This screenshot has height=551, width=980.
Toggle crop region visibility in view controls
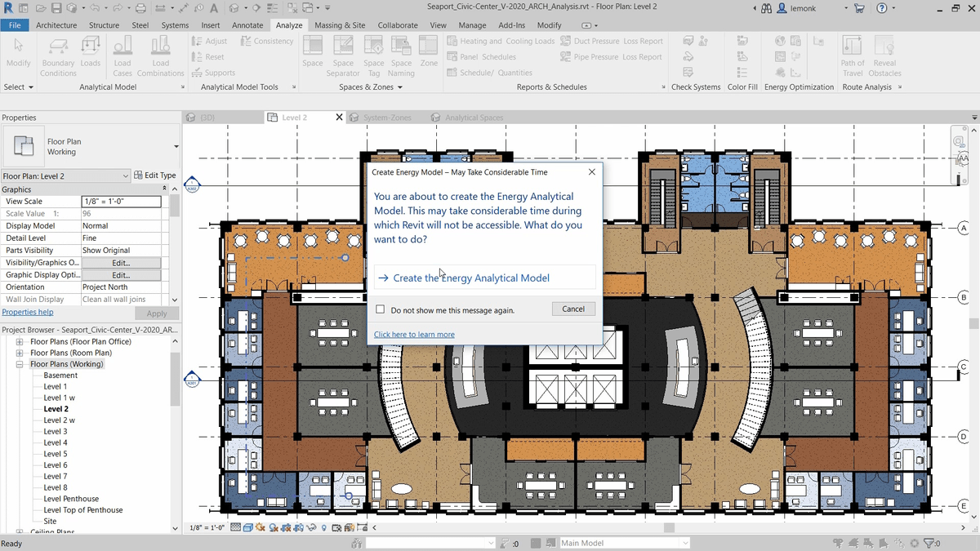298,527
